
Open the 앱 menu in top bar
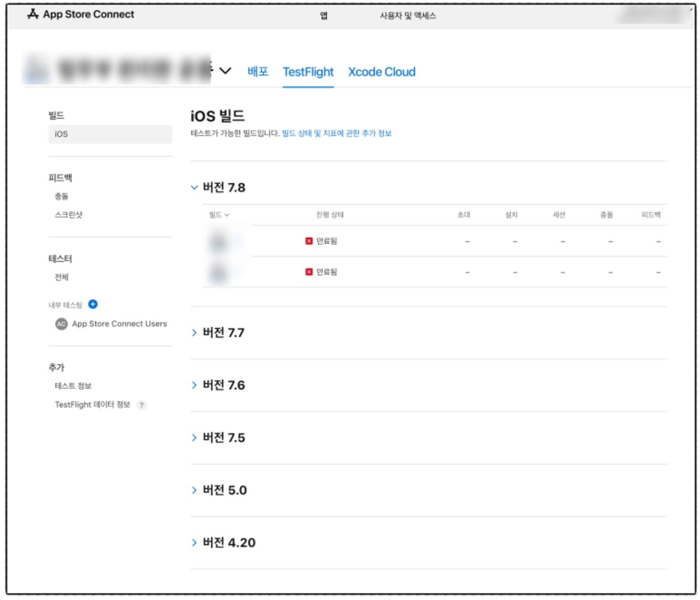324,16
